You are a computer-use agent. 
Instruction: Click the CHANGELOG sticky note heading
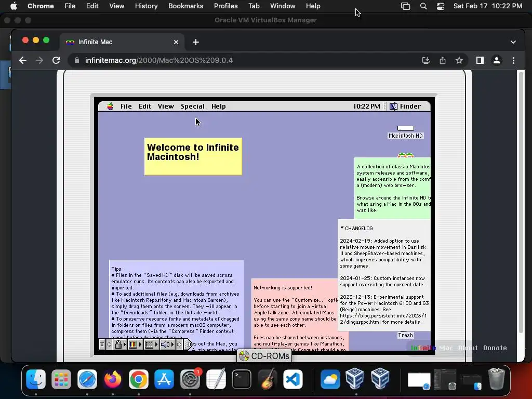click(356, 229)
